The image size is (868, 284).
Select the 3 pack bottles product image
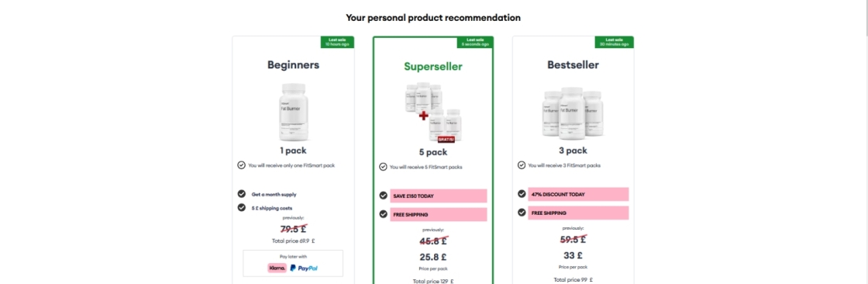point(573,113)
